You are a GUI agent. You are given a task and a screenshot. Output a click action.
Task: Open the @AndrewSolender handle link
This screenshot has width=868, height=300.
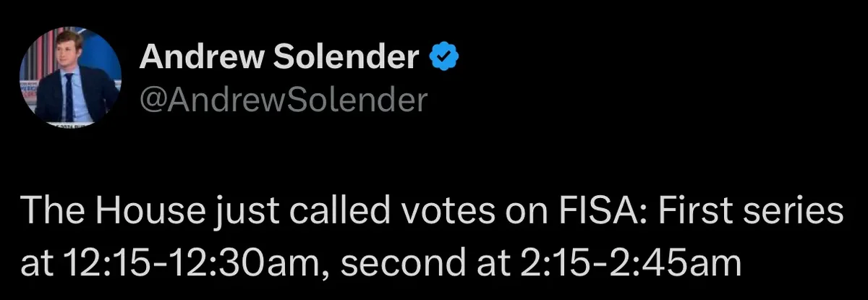tap(283, 100)
